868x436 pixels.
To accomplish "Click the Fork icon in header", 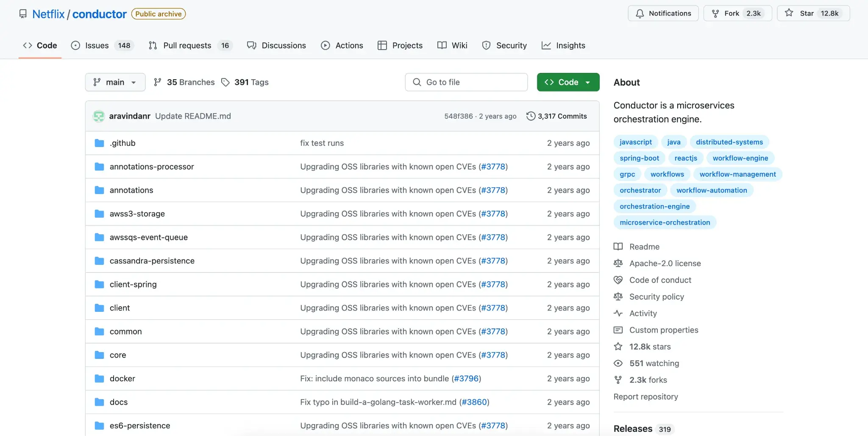I will pos(715,14).
